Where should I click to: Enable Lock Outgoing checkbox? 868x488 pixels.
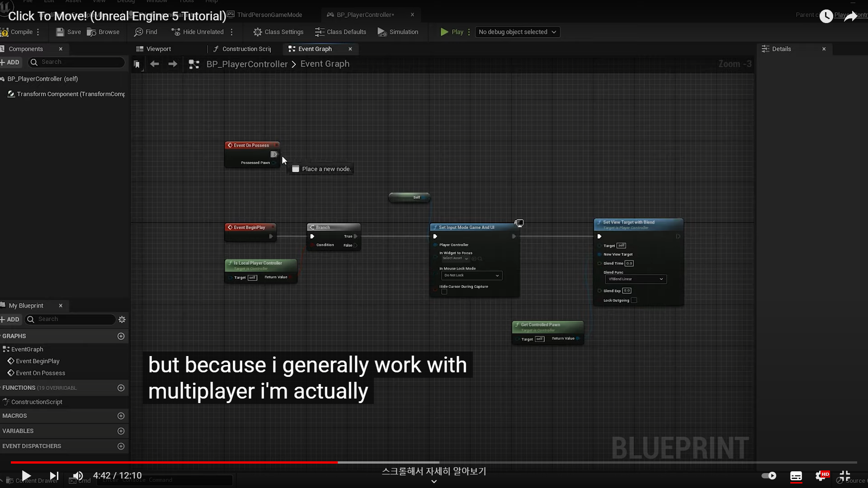pos(634,300)
